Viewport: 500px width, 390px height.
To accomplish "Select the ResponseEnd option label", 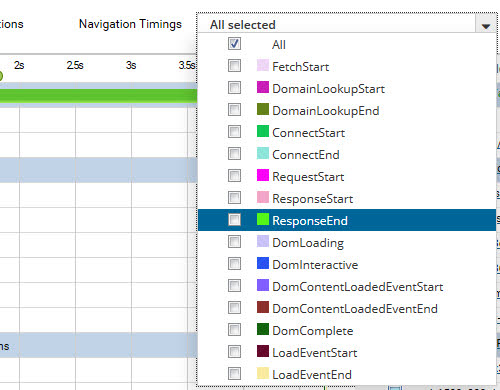I will pyautogui.click(x=310, y=221).
